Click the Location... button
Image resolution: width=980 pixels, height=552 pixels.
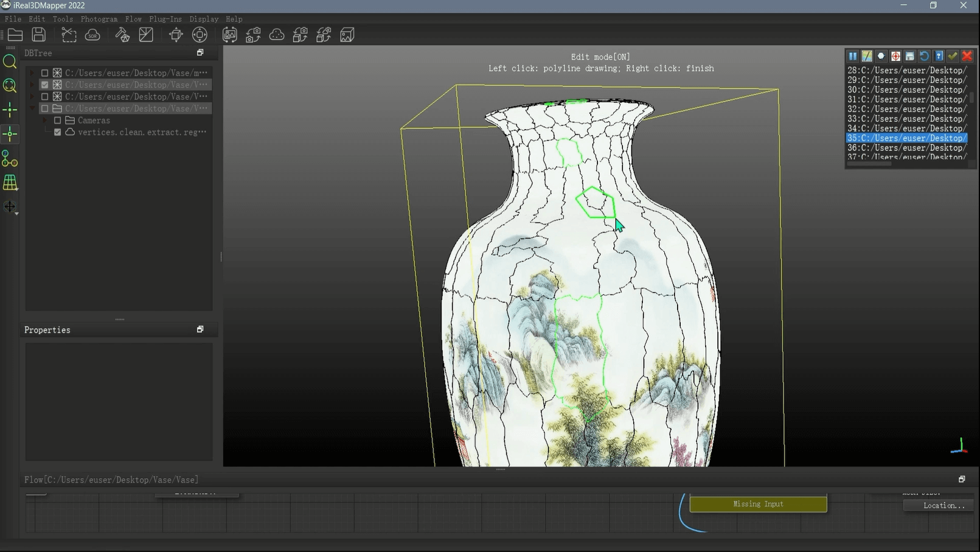[939, 505]
